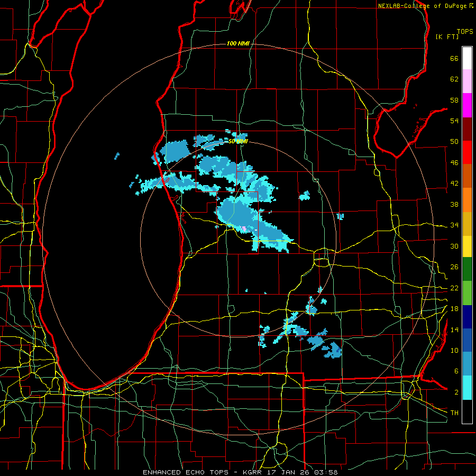Click the "100 NMI" range ring label

[238, 44]
